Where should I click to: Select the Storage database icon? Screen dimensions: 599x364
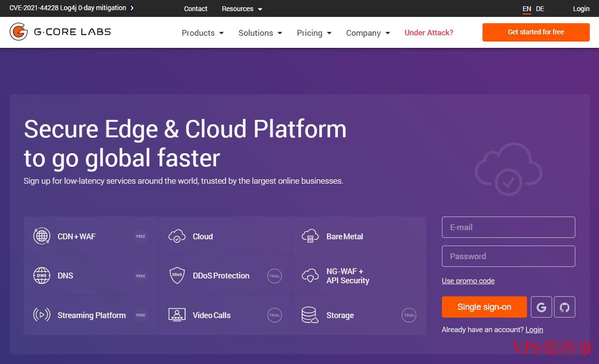tap(310, 315)
